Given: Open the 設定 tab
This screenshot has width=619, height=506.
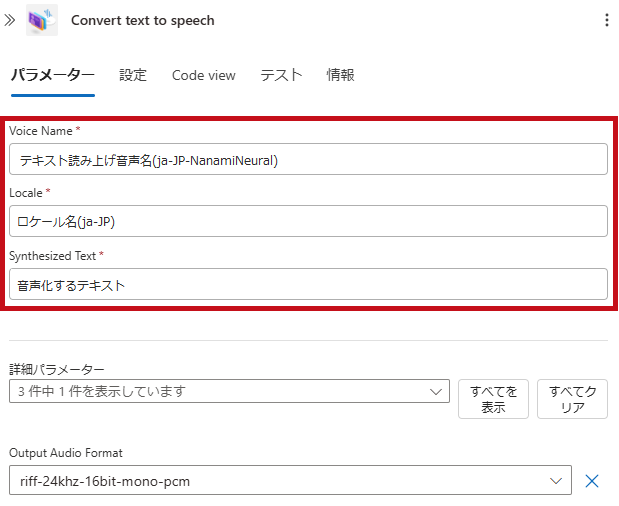Looking at the screenshot, I should tap(133, 75).
